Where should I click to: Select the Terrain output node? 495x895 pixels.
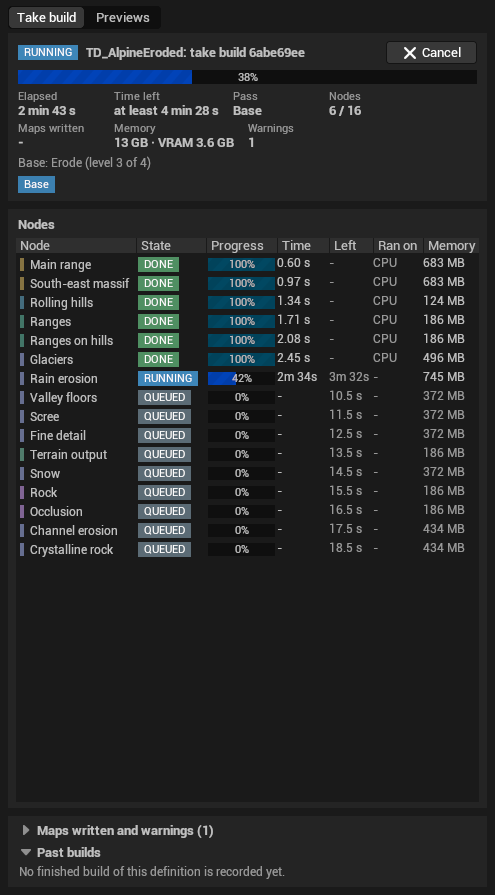(x=247, y=454)
